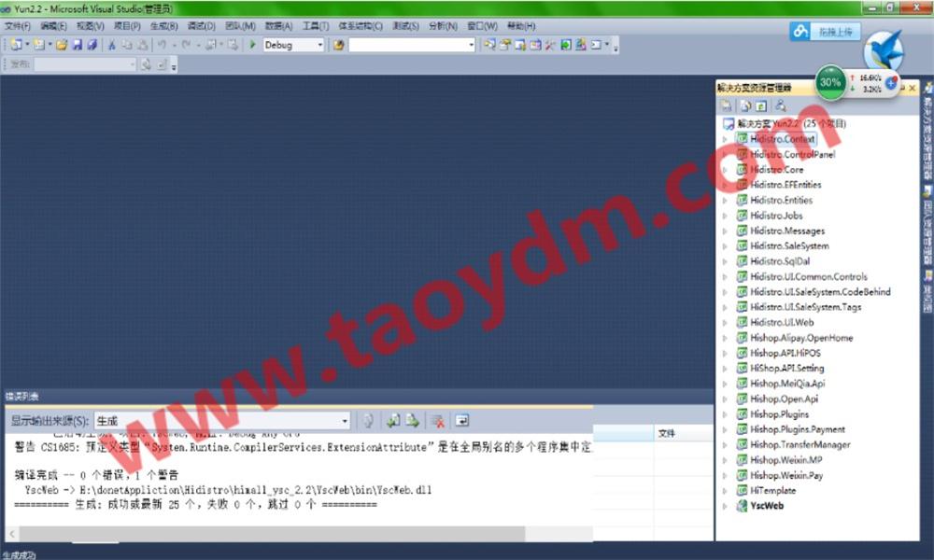Click Find Message in Code output icon
Viewport: 934px width, 560px height.
point(368,421)
